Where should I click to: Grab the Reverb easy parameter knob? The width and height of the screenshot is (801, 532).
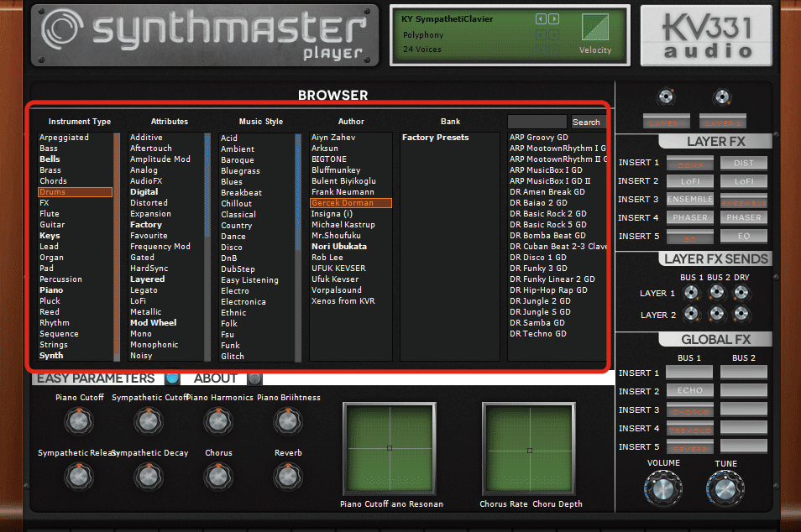pyautogui.click(x=288, y=477)
